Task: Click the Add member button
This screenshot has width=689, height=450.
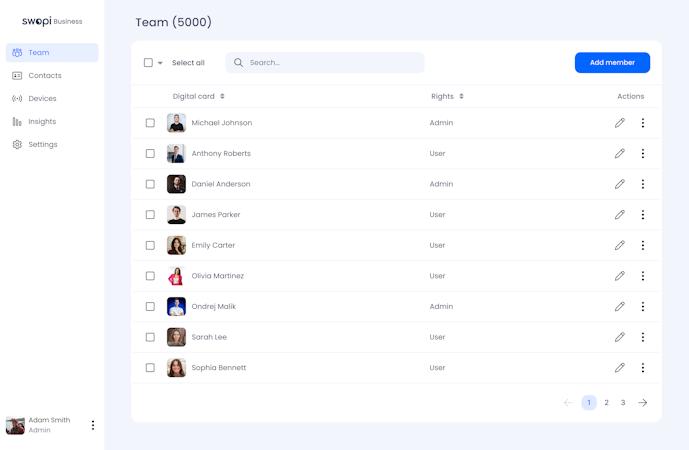Action: coord(612,63)
